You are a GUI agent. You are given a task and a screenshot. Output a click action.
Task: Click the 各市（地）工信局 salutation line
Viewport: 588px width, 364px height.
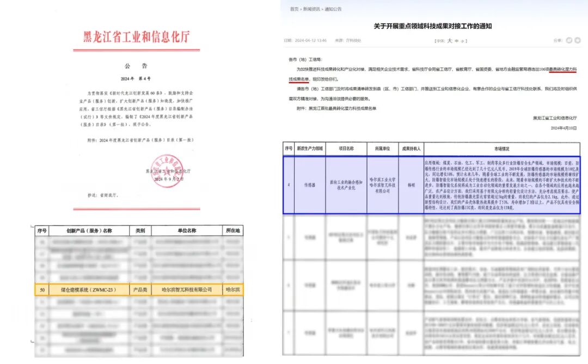coord(305,60)
